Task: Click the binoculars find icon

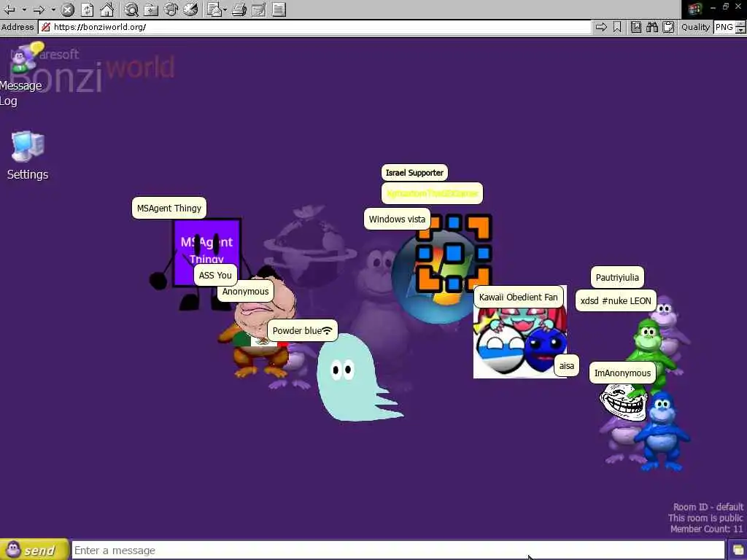Action: click(652, 27)
